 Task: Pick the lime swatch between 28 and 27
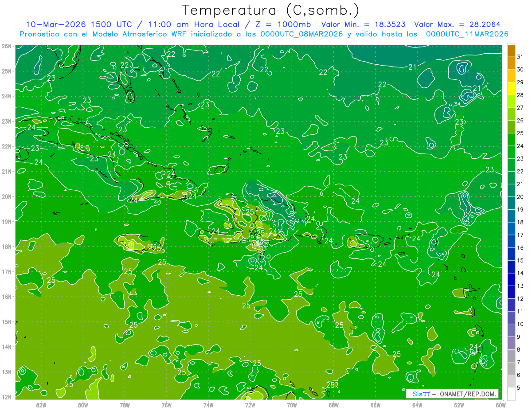[x=511, y=101]
